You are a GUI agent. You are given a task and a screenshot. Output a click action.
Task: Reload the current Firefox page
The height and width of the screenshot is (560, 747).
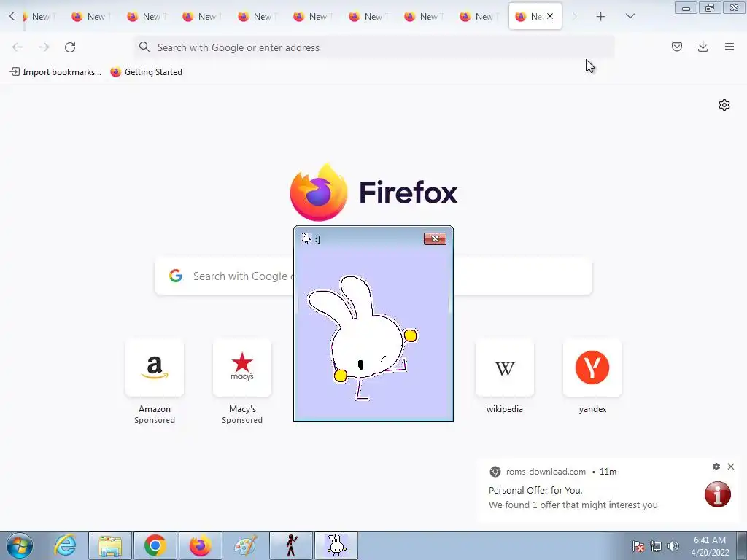(x=70, y=47)
